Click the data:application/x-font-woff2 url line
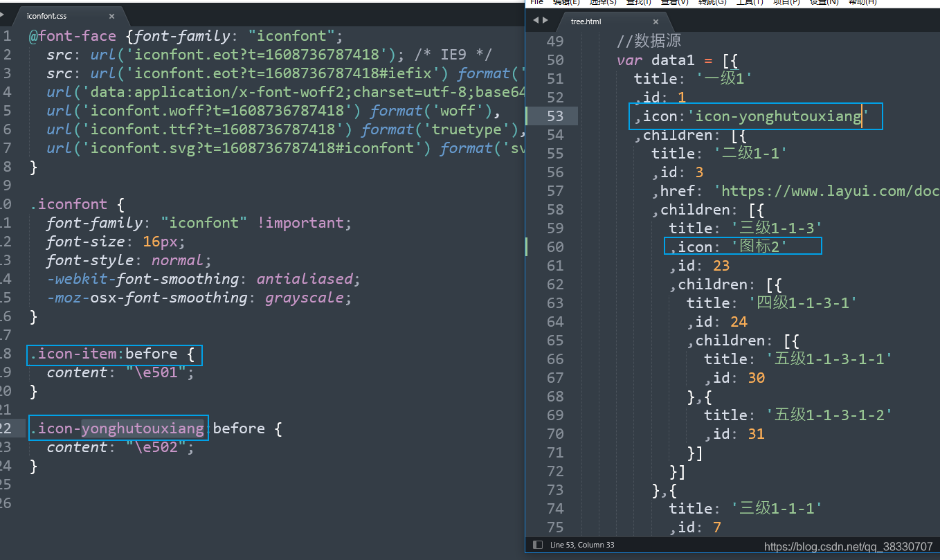Screen dimensions: 940x560 coord(287,92)
